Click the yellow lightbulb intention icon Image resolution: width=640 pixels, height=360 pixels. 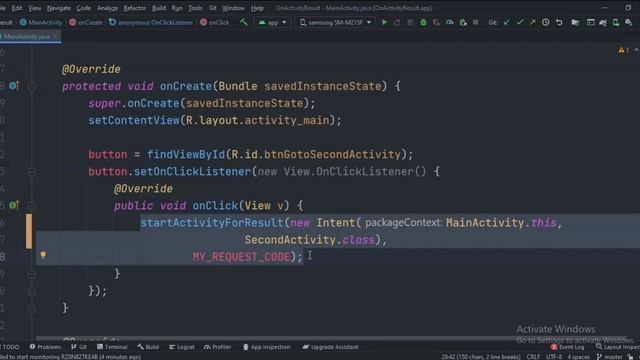pos(43,255)
